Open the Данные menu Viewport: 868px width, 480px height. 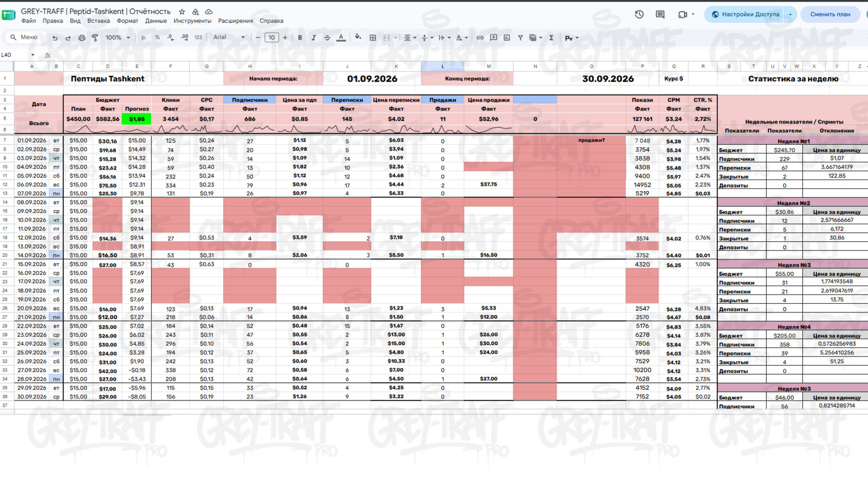coord(156,21)
